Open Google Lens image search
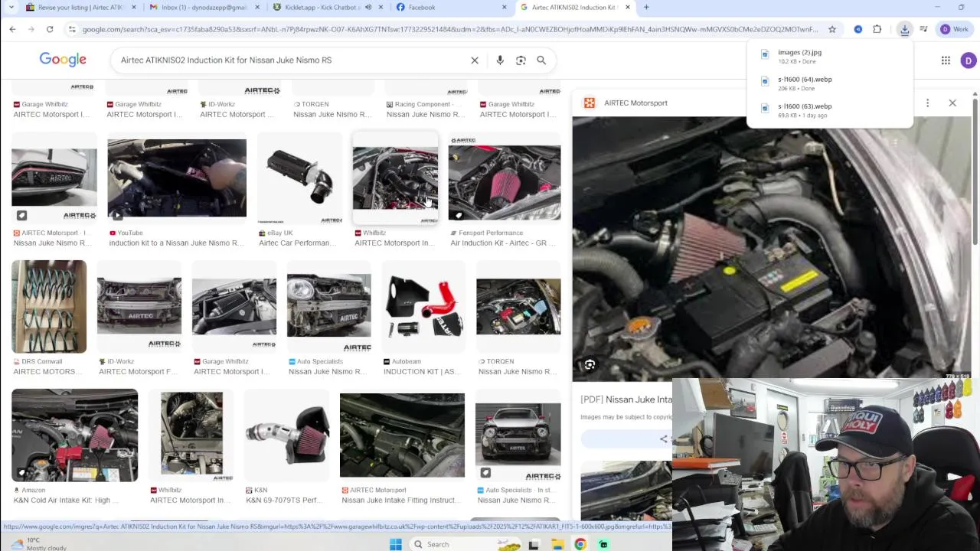This screenshot has width=980, height=551. (x=521, y=60)
